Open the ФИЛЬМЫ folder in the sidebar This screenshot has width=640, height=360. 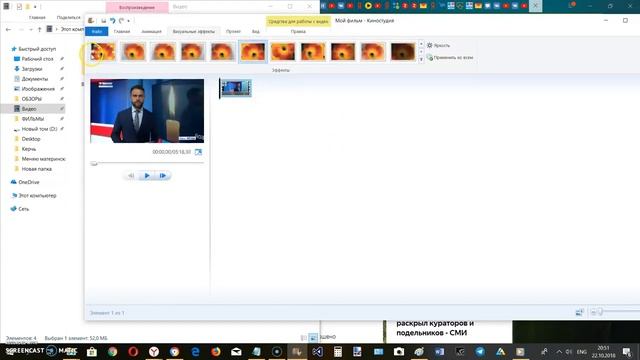[x=33, y=119]
